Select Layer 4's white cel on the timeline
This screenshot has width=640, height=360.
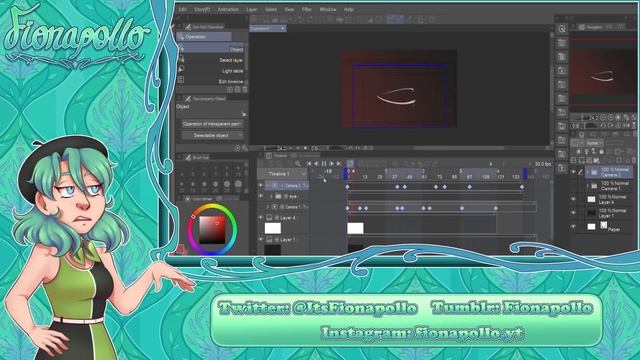pos(355,228)
